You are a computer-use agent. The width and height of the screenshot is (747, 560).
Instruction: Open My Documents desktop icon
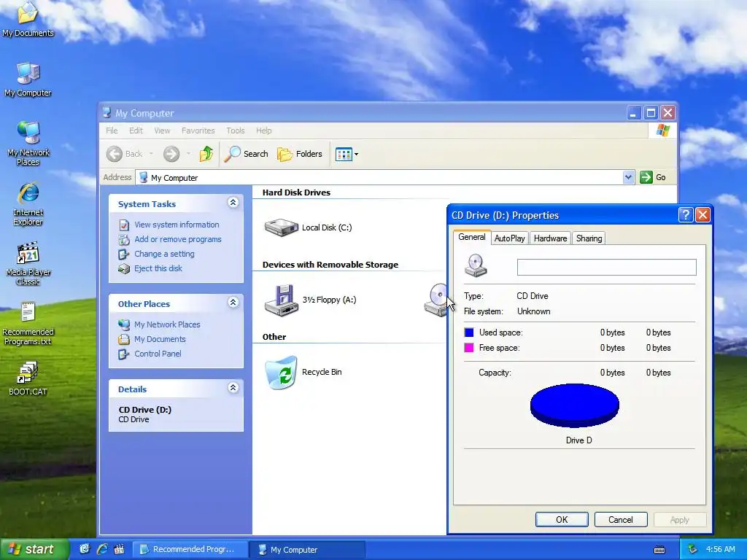point(28,19)
